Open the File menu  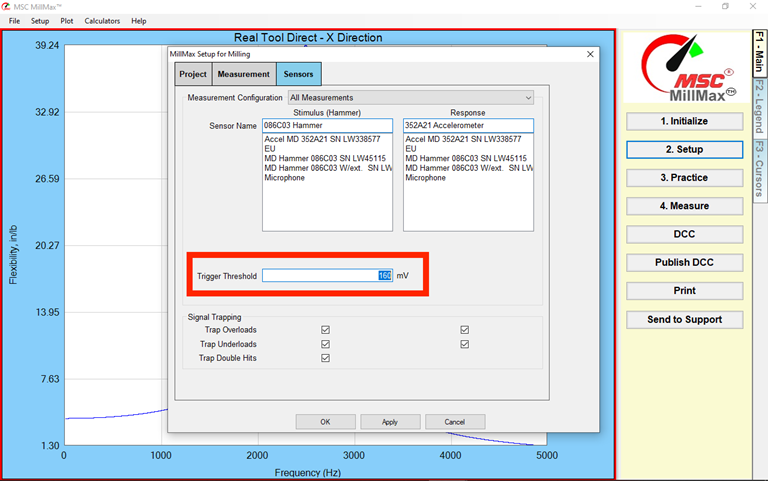14,21
